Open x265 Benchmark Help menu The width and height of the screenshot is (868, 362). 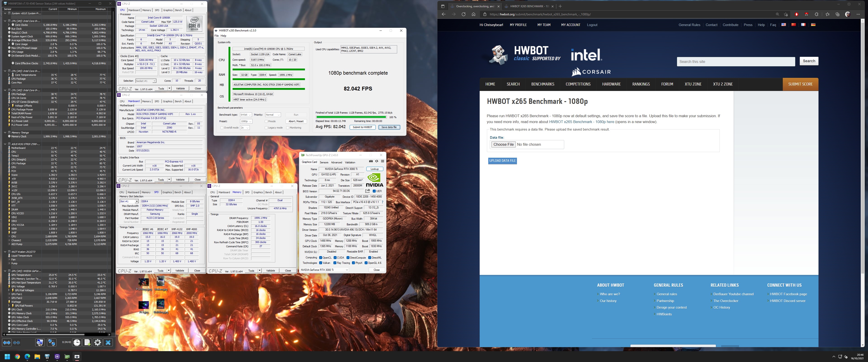(223, 36)
